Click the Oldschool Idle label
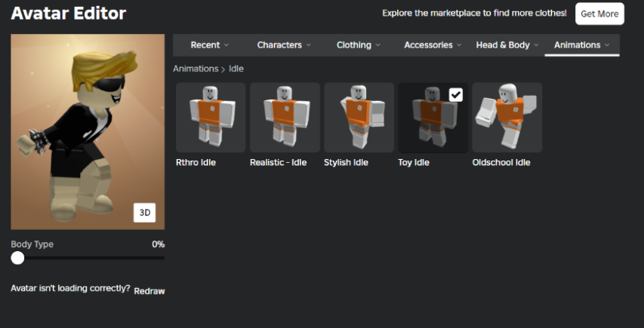Image resolution: width=644 pixels, height=328 pixels. (x=501, y=162)
